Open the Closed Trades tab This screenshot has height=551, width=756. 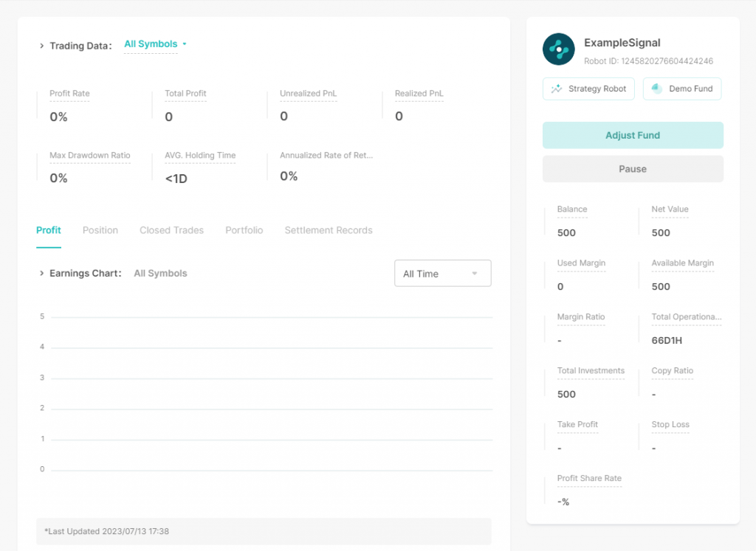(x=171, y=230)
